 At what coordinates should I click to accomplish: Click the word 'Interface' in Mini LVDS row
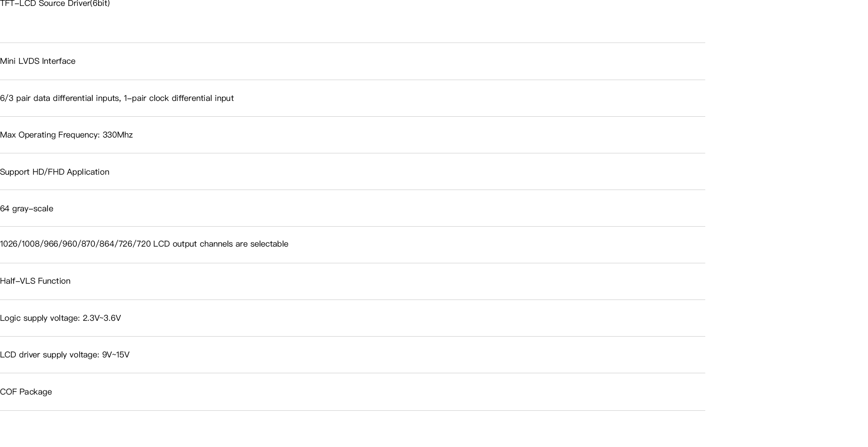[59, 61]
